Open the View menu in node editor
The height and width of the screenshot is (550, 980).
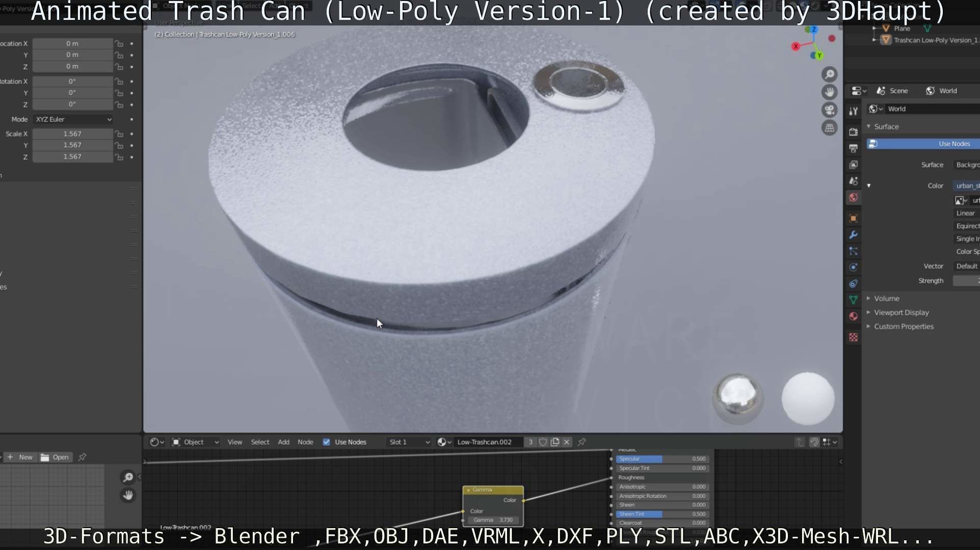click(x=234, y=442)
